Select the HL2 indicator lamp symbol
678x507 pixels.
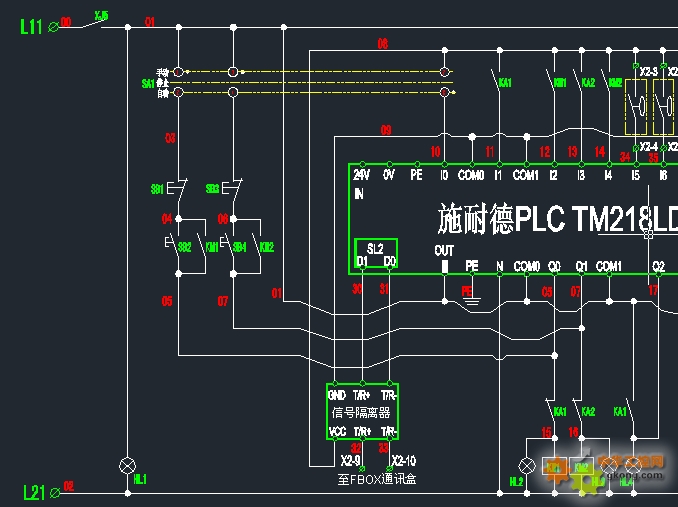pyautogui.click(x=527, y=466)
